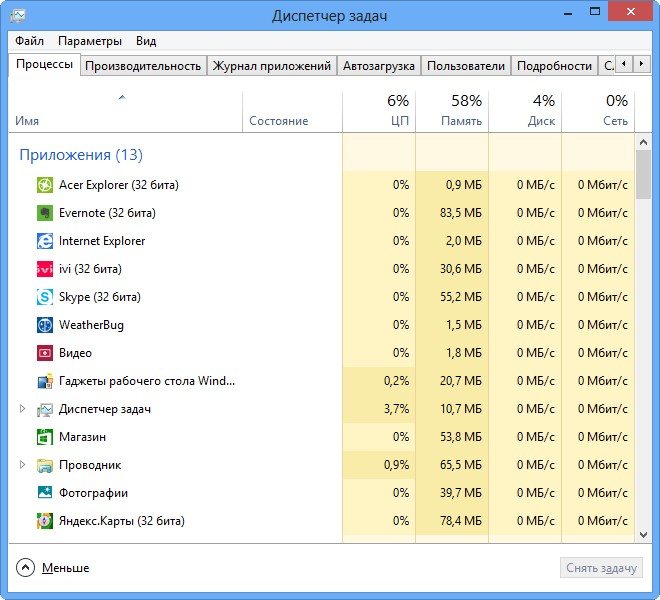Open the Автозагрузка tab

tap(379, 66)
